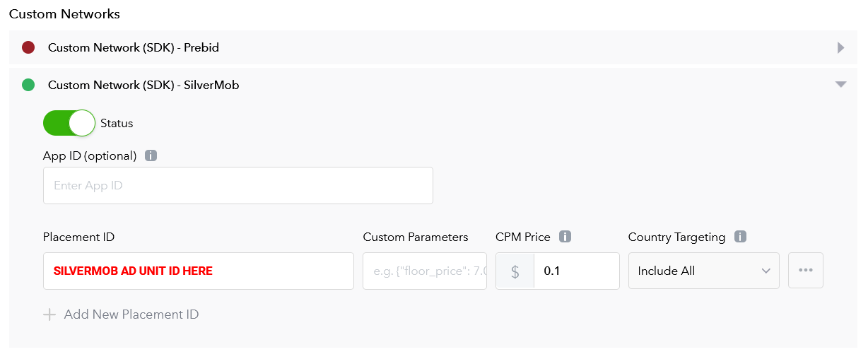Viewport: 868px width, 359px height.
Task: Open the three-dots placement options menu
Action: (x=806, y=271)
